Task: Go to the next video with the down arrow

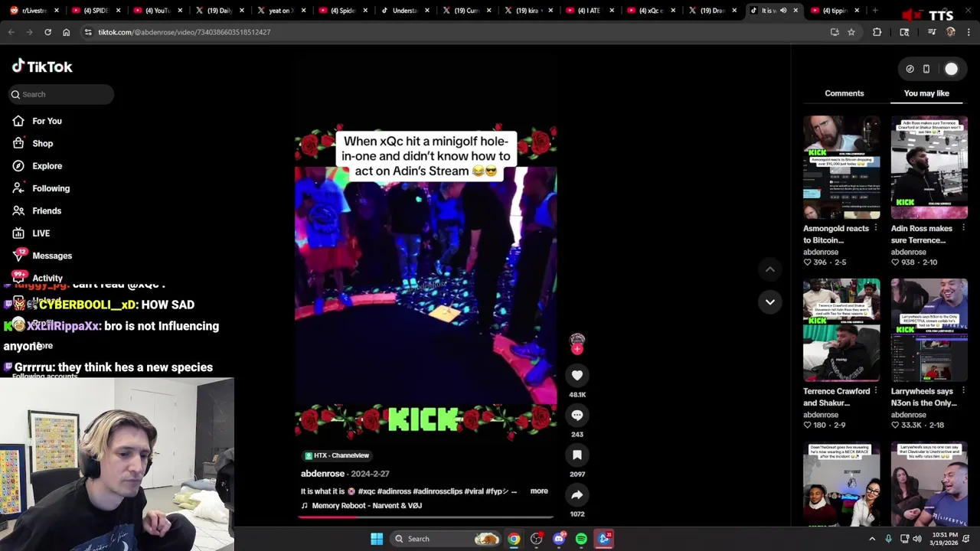Action: click(770, 302)
